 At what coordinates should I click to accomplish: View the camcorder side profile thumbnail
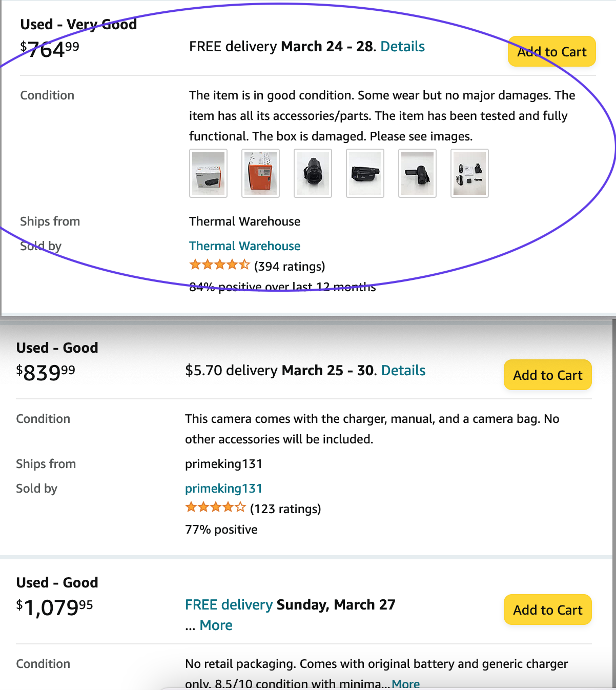point(365,173)
